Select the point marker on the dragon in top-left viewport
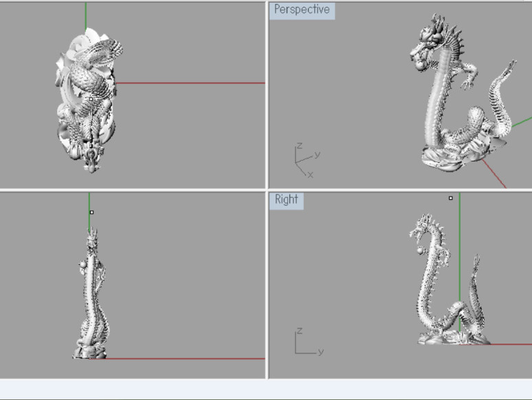532x400 pixels. [x=91, y=99]
